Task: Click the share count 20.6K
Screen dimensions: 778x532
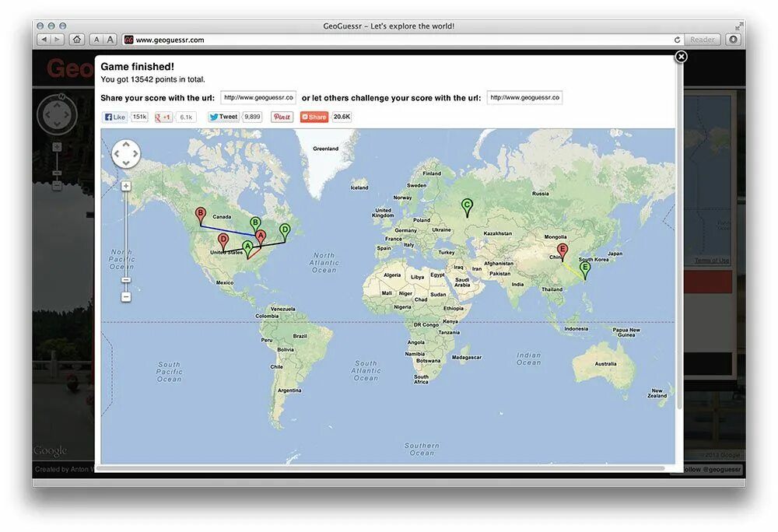Action: coord(342,117)
